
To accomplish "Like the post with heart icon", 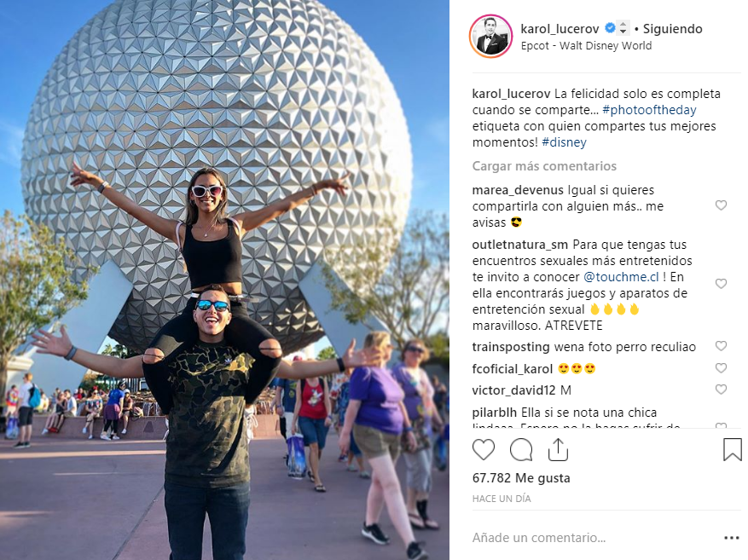I will 484,449.
